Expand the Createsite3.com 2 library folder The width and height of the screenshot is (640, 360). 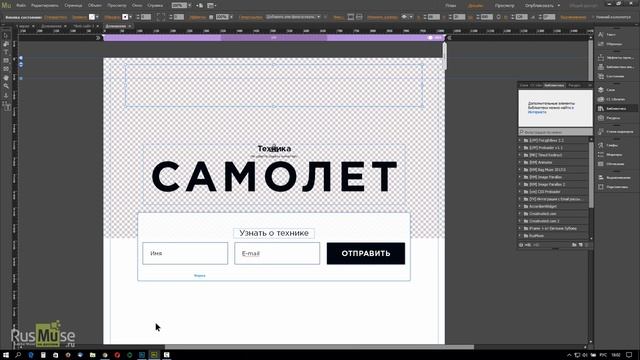(520, 221)
